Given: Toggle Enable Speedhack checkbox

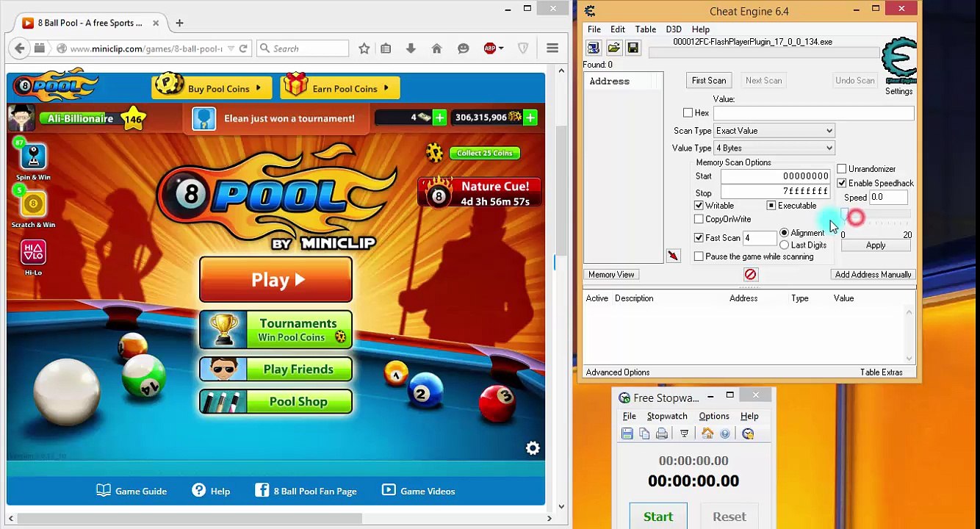Looking at the screenshot, I should [x=842, y=183].
